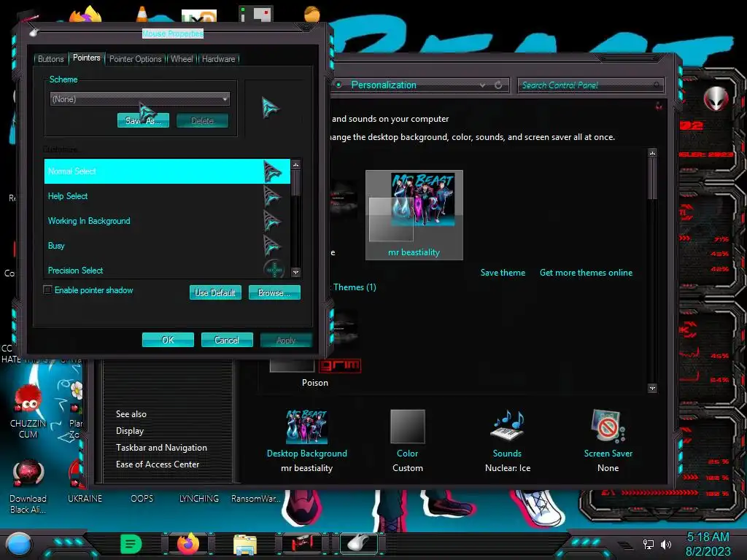Click themes list scroll-up arrow
The height and width of the screenshot is (560, 747).
(652, 153)
